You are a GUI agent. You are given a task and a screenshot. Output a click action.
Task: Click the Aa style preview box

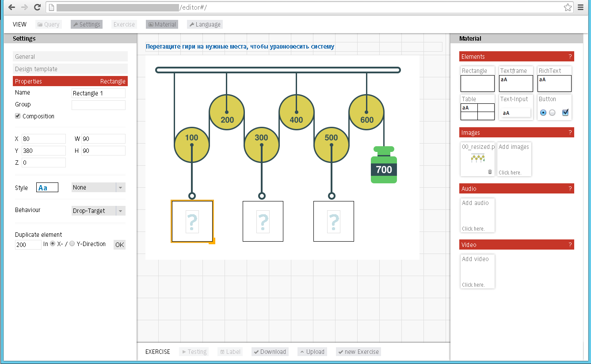[47, 188]
